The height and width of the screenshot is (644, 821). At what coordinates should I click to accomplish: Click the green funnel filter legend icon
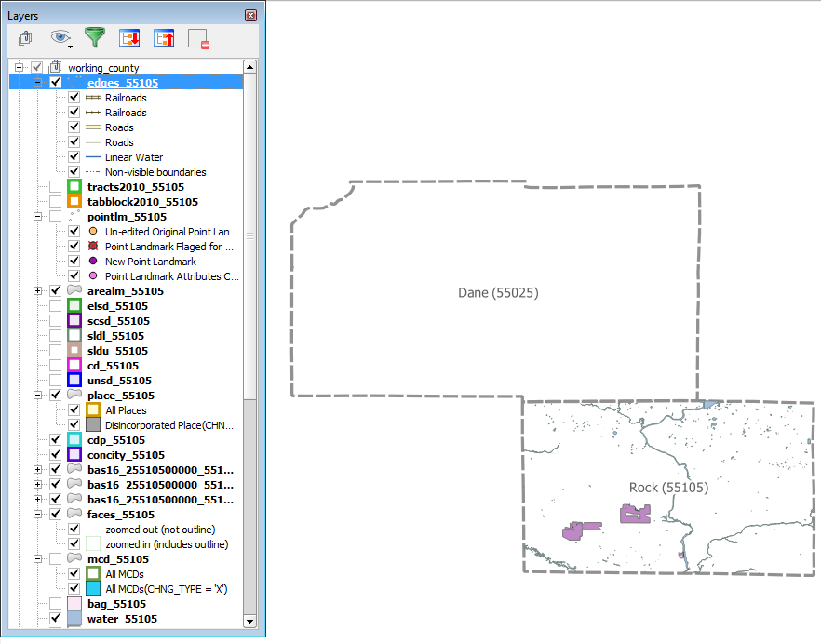[x=95, y=38]
